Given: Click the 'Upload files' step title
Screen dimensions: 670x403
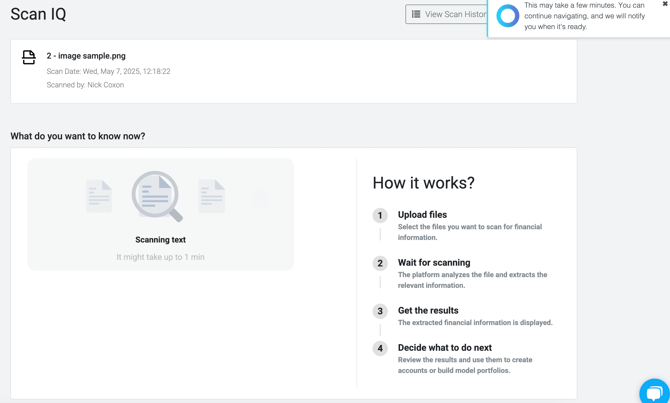Looking at the screenshot, I should click(x=422, y=215).
